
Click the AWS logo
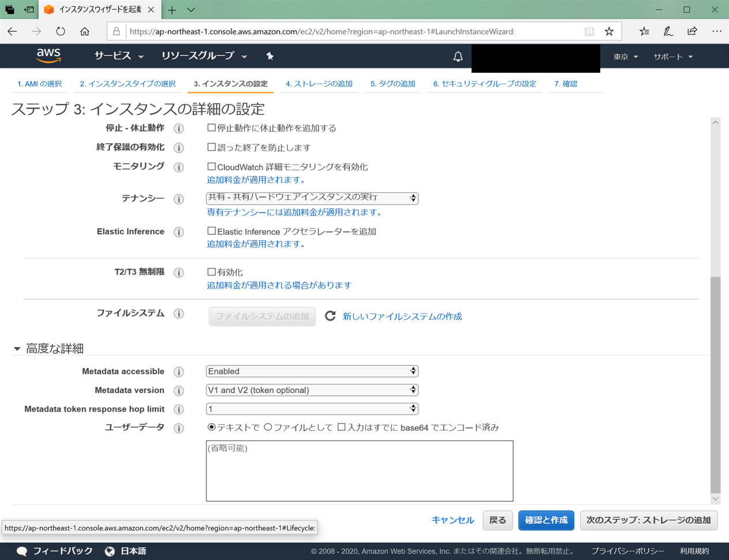point(48,55)
